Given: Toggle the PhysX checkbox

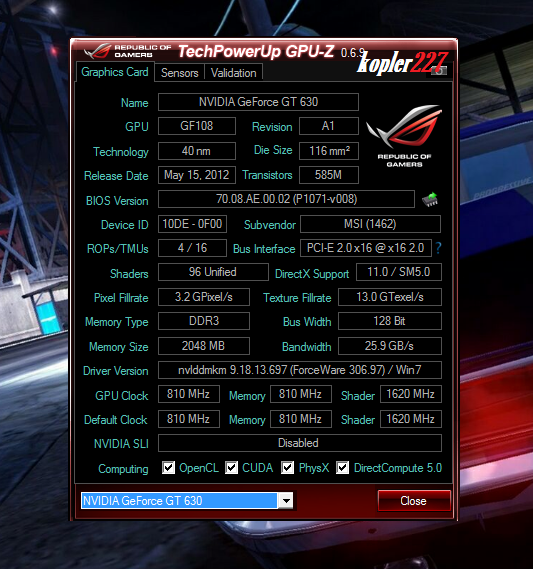Looking at the screenshot, I should 287,467.
